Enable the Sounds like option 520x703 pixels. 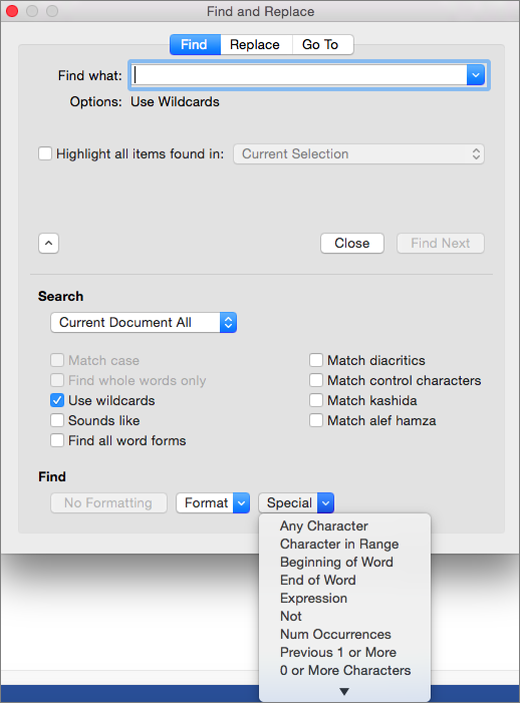coord(57,421)
